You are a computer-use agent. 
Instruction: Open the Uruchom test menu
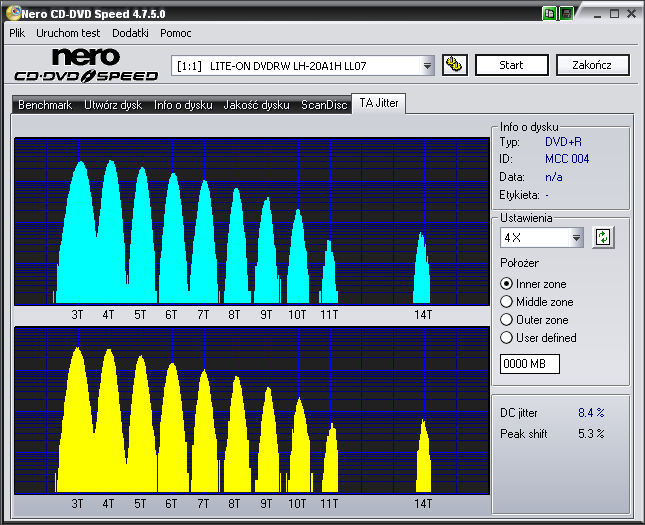pyautogui.click(x=68, y=33)
